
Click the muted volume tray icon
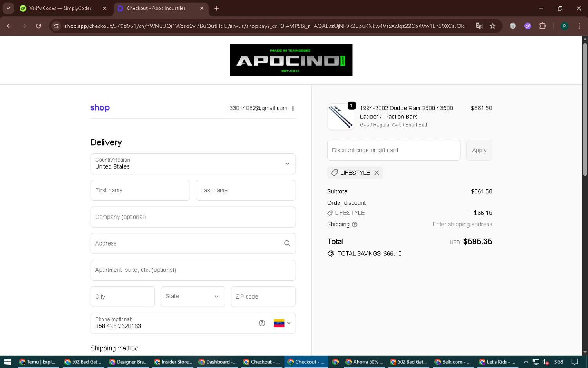click(x=545, y=362)
